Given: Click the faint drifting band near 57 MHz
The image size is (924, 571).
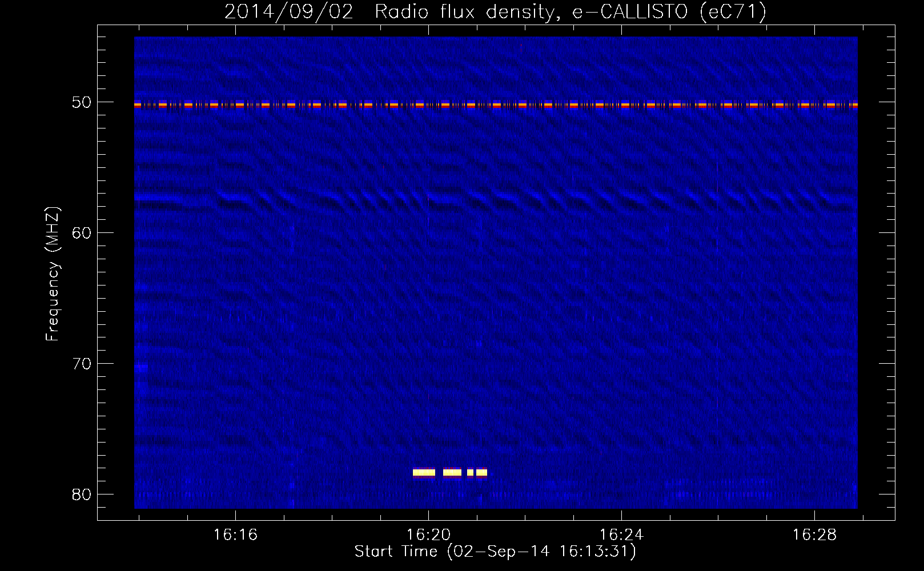Looking at the screenshot, I should click(496, 199).
